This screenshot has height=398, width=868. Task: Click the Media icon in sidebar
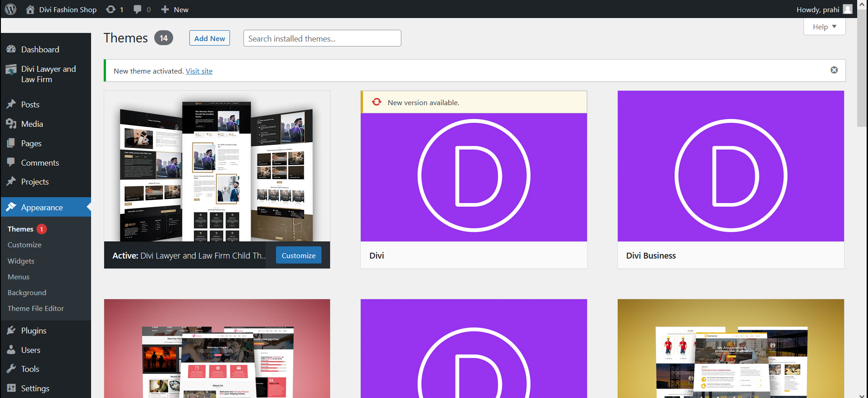tap(11, 124)
